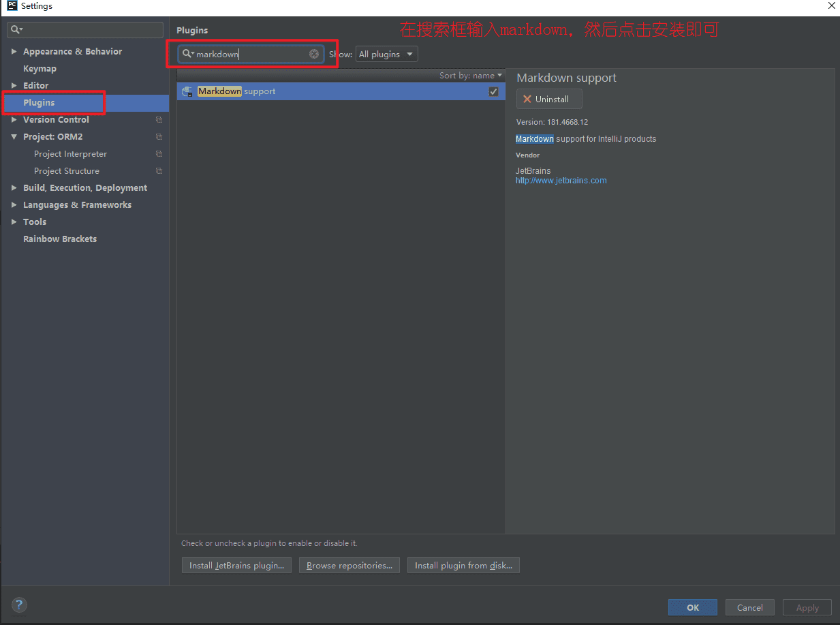
Task: Select Version Control settings
Action: (x=56, y=120)
